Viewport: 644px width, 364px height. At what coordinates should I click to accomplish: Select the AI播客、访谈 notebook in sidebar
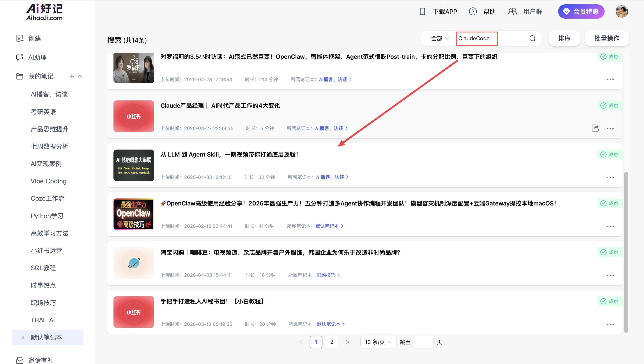click(49, 94)
